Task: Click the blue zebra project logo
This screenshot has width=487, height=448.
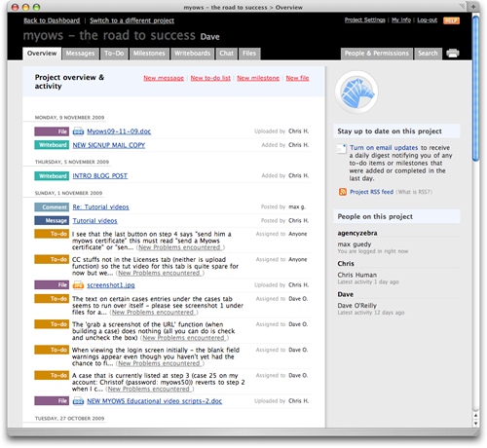Action: [x=356, y=93]
